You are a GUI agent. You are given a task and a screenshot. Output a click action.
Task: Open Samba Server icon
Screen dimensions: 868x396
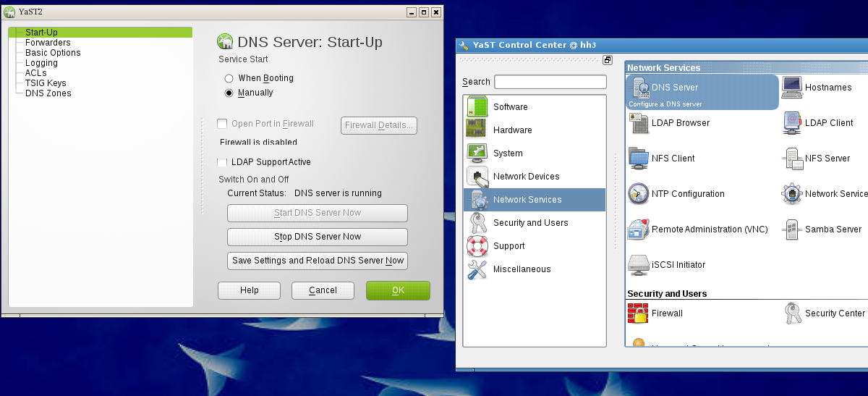pos(792,229)
